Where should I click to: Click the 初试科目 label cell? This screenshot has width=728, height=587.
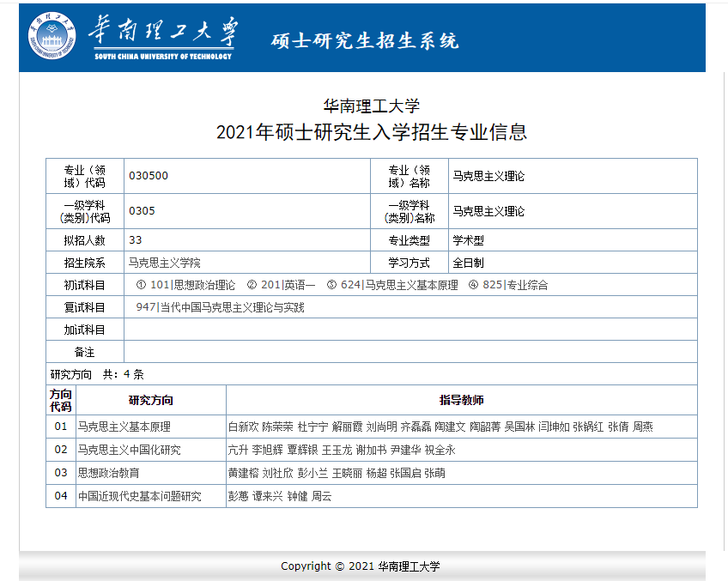(85, 285)
